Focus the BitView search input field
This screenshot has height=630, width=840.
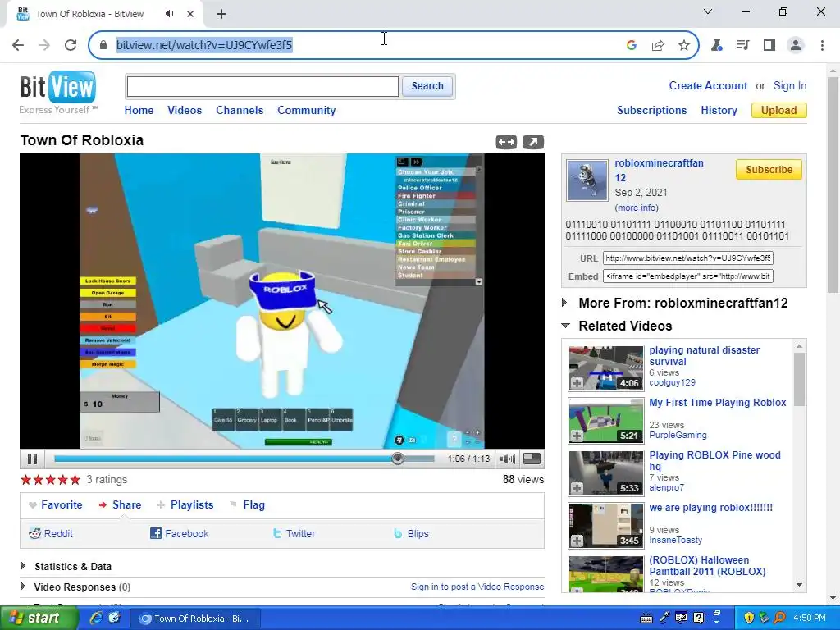(x=262, y=86)
